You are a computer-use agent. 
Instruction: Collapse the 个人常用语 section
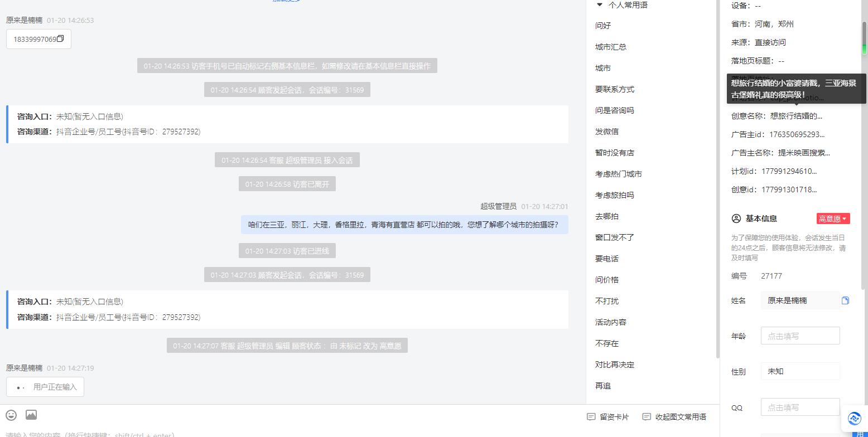point(600,4)
